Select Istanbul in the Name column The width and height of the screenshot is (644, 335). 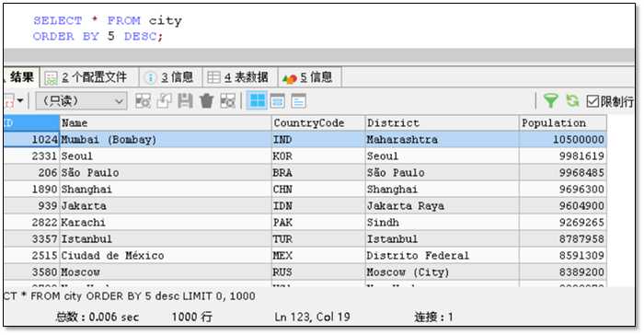(166, 238)
